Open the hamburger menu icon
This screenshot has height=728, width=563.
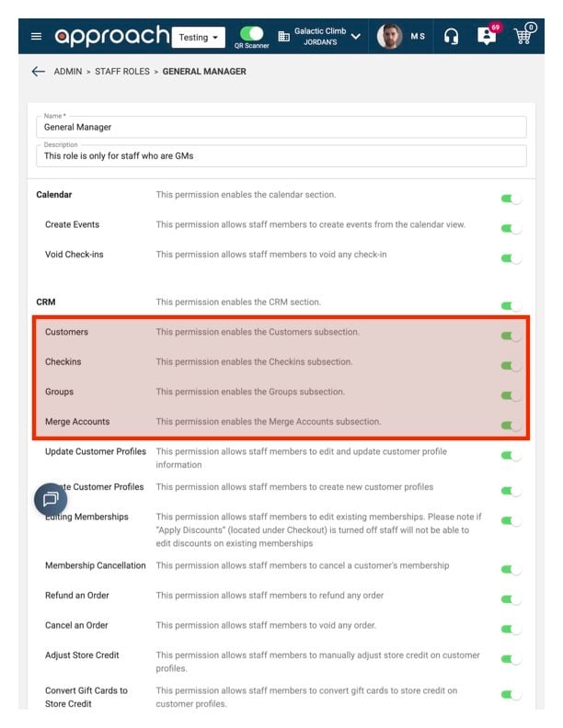36,36
